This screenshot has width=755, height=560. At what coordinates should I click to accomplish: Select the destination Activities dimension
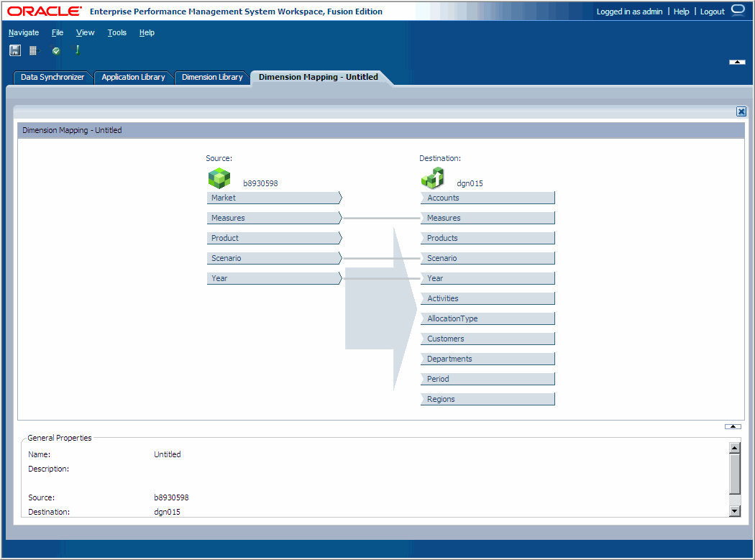(x=488, y=298)
